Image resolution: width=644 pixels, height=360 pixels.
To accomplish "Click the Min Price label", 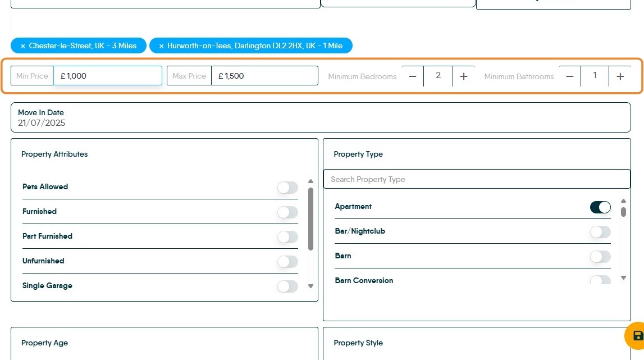I will (32, 76).
